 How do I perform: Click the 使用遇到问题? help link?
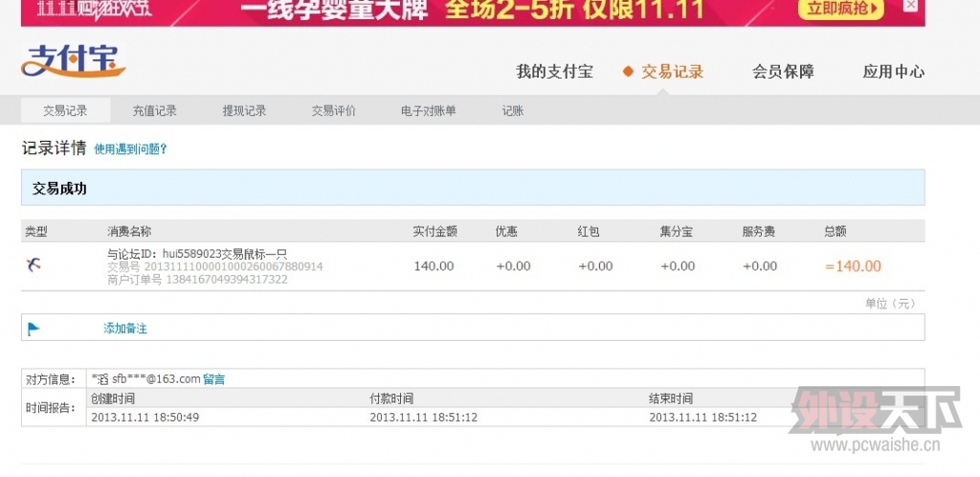pyautogui.click(x=130, y=149)
